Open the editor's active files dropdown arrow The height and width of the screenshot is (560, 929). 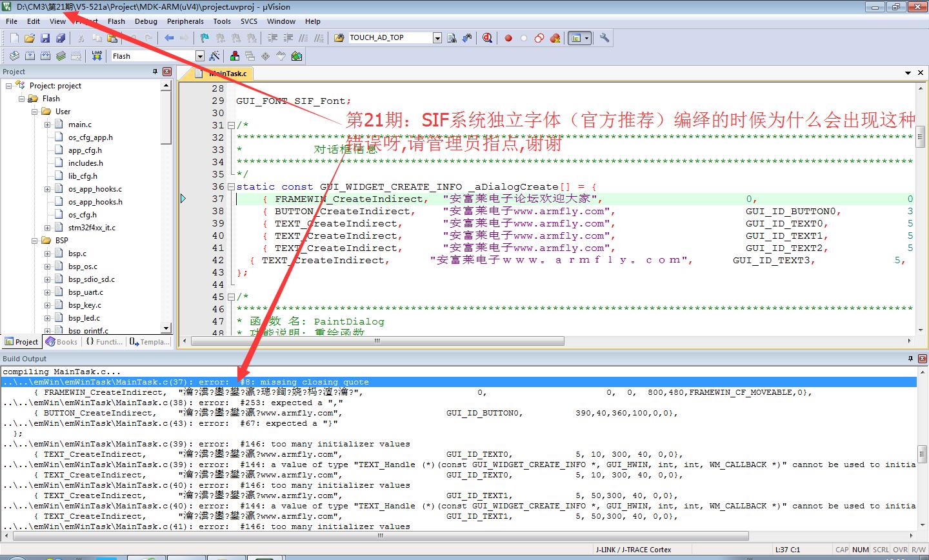click(908, 73)
